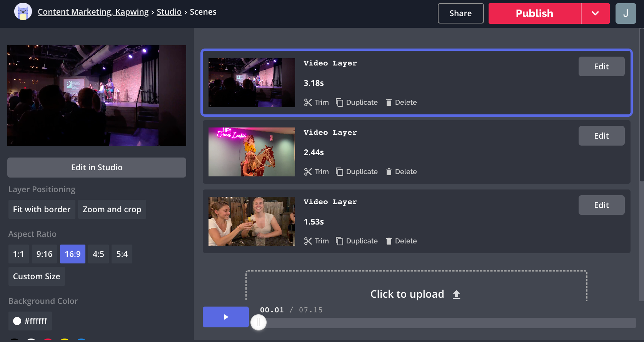Switch aspect ratio to 9:16
644x342 pixels.
click(44, 254)
